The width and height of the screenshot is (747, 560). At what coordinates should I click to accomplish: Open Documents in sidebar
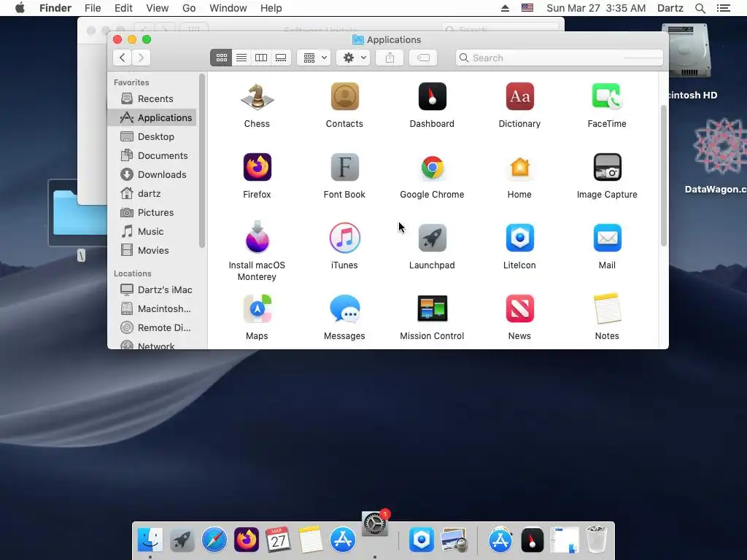(152, 156)
